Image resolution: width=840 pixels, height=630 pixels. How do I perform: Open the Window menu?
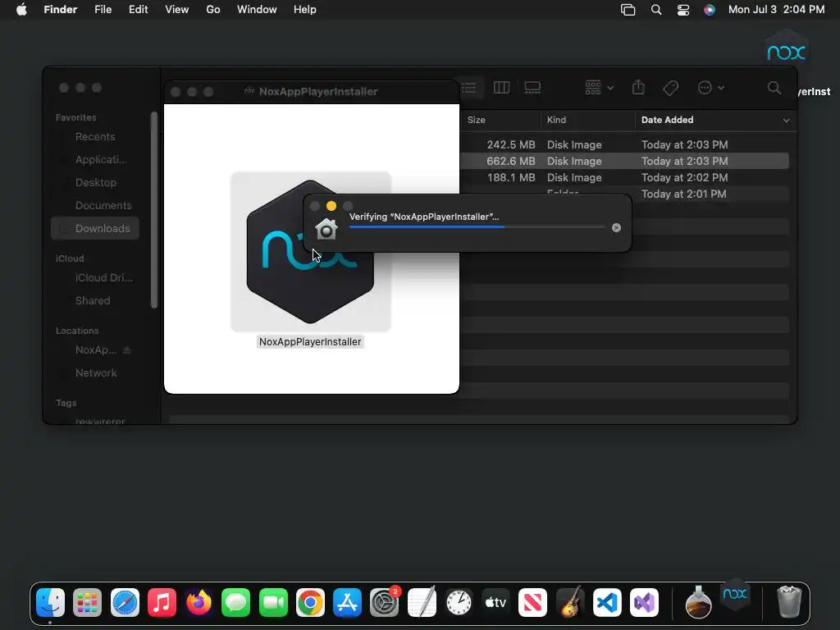tap(257, 10)
